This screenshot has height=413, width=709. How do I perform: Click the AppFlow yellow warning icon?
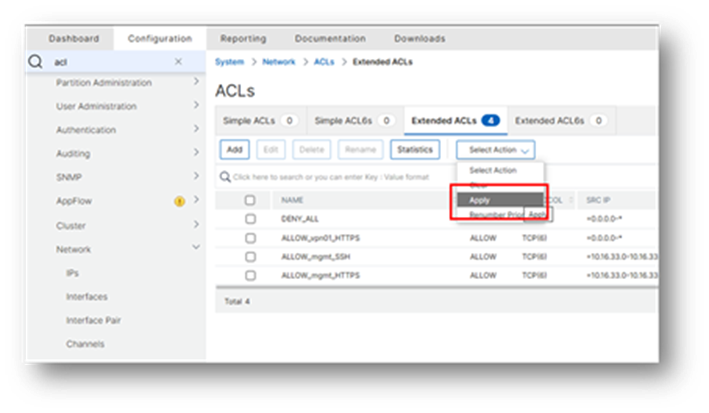[180, 201]
